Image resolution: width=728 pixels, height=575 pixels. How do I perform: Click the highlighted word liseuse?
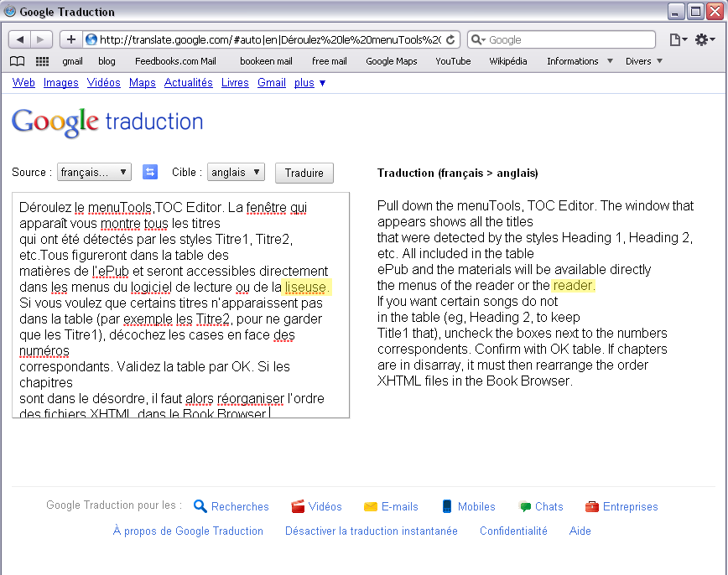click(x=306, y=287)
